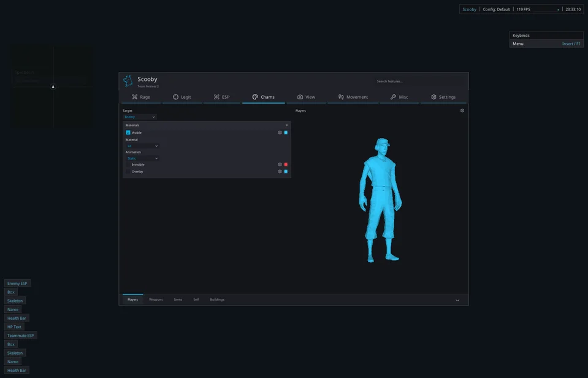The width and height of the screenshot is (588, 378).
Task: Click the blue player model preview
Action: pyautogui.click(x=380, y=199)
